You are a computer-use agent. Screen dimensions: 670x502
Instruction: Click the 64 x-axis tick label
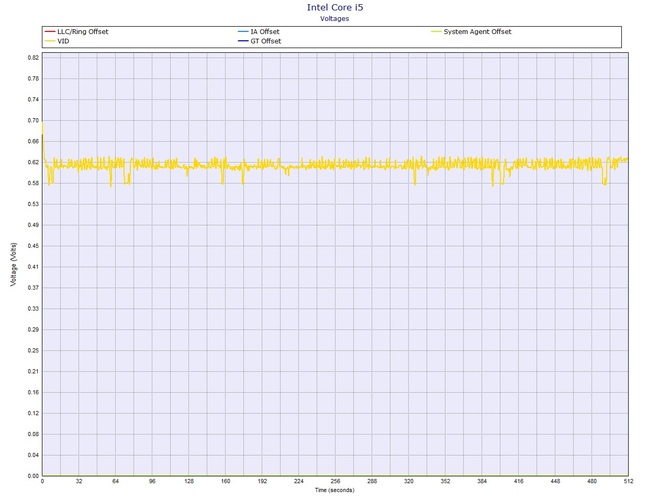(x=115, y=481)
